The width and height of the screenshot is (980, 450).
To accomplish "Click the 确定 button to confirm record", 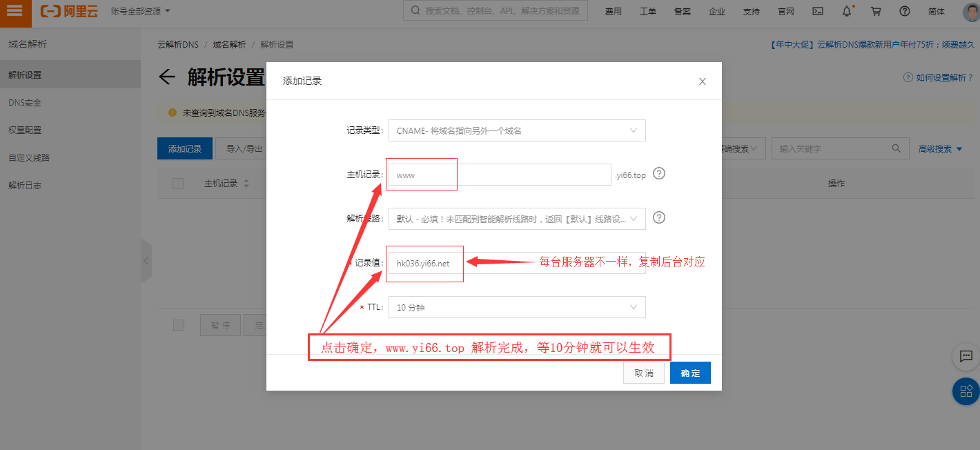I will 690,372.
